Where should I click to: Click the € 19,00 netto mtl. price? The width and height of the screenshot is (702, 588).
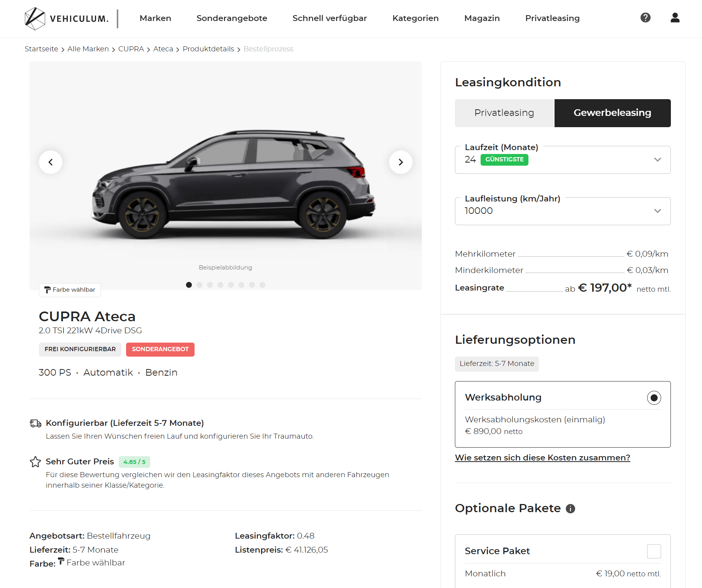628,574
